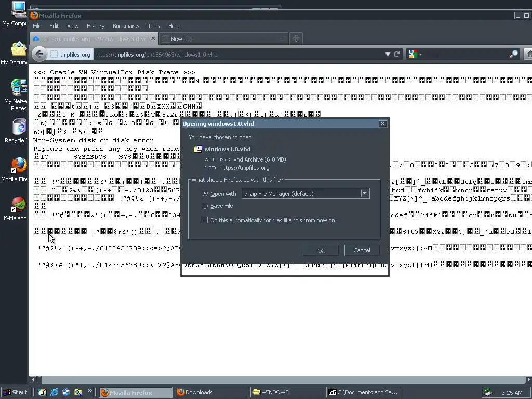Click the Home button icon
Screen dimensions: 532x399
[x=528, y=54]
